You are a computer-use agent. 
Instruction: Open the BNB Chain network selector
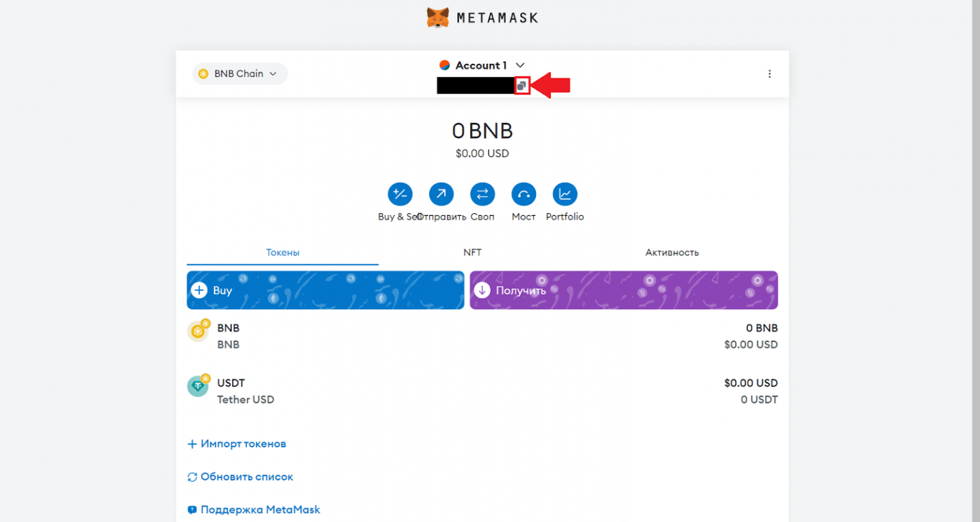click(x=239, y=73)
